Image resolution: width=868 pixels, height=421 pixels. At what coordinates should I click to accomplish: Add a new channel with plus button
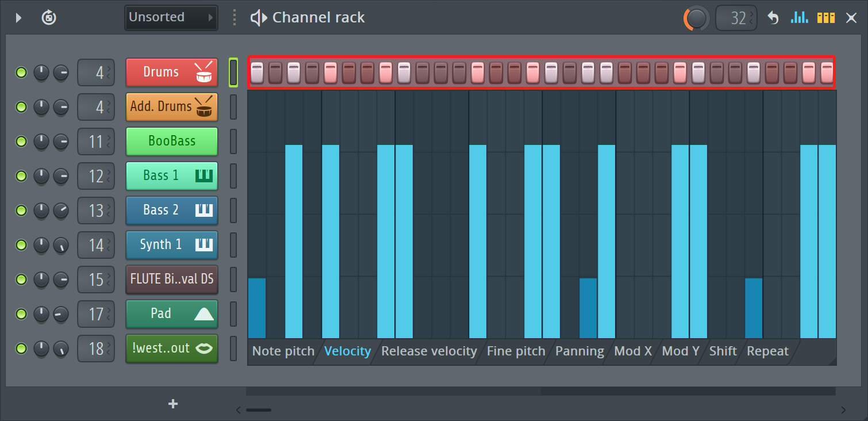coord(172,404)
